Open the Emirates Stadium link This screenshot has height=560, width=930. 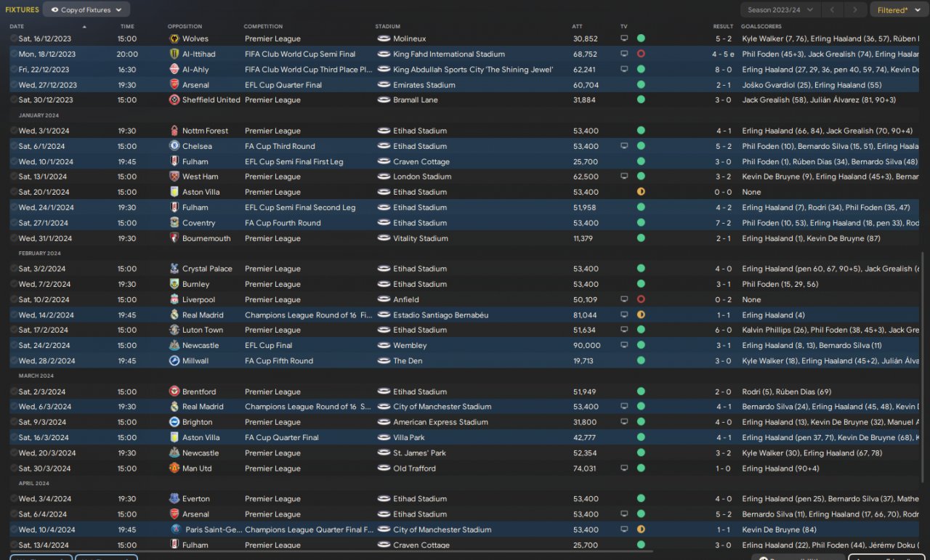click(424, 85)
